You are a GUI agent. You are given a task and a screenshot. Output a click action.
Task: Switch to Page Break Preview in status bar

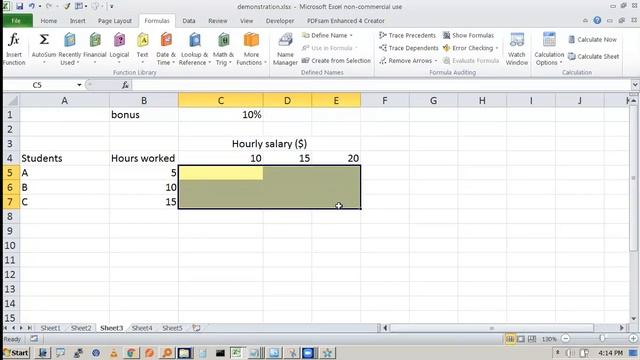coord(532,339)
